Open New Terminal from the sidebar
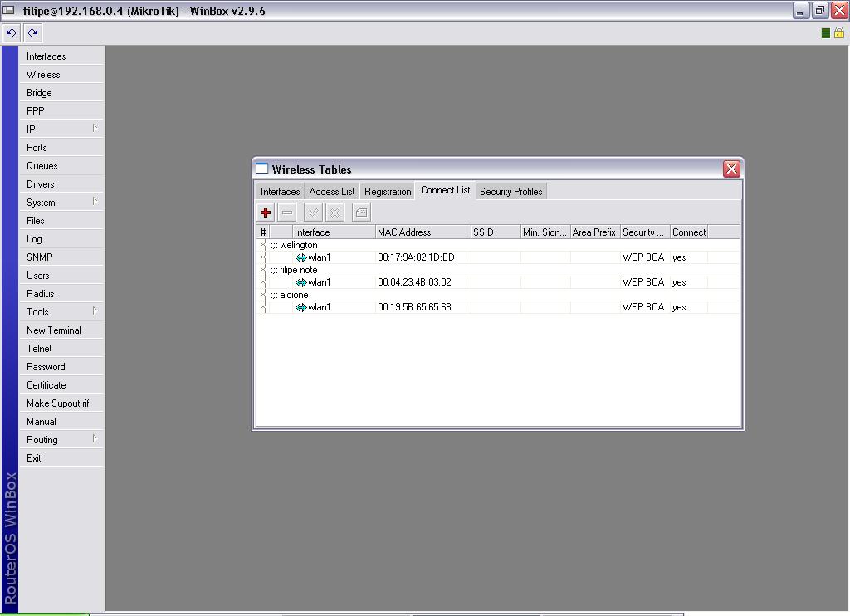 tap(61, 330)
